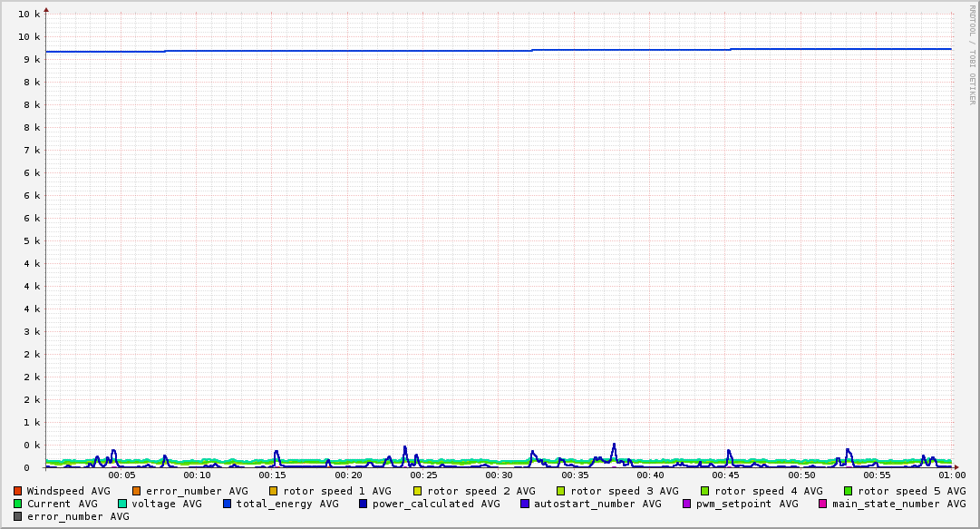Viewport: 980px width, 529px height.
Task: Click the rotor speed 5 AVG label
Action: (911, 491)
